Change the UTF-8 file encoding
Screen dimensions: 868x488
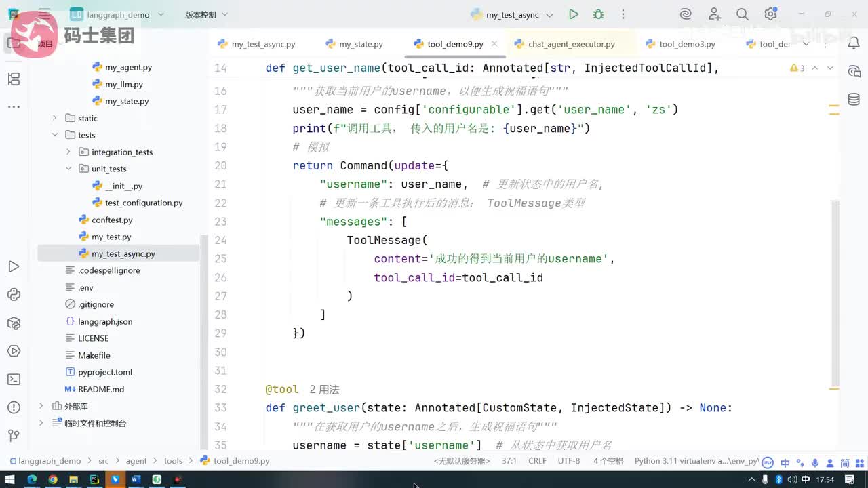568,461
